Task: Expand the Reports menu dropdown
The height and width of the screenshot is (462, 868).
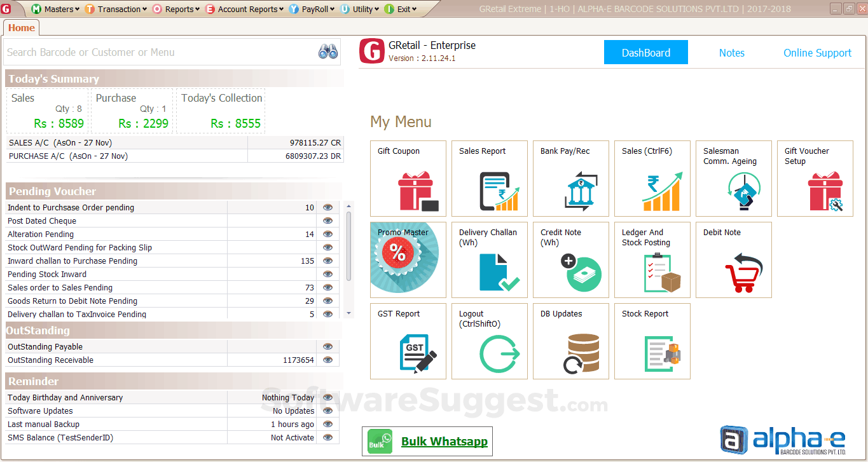Action: pyautogui.click(x=176, y=9)
